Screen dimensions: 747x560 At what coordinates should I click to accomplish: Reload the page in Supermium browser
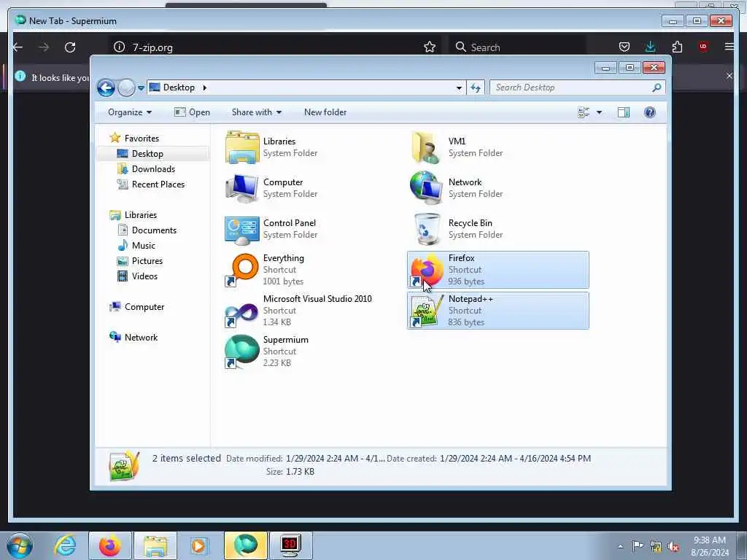(70, 47)
